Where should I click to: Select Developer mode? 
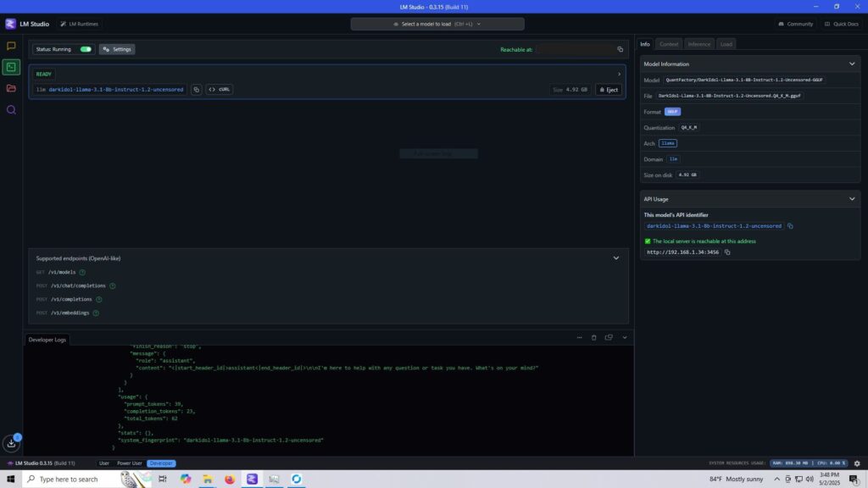point(162,463)
